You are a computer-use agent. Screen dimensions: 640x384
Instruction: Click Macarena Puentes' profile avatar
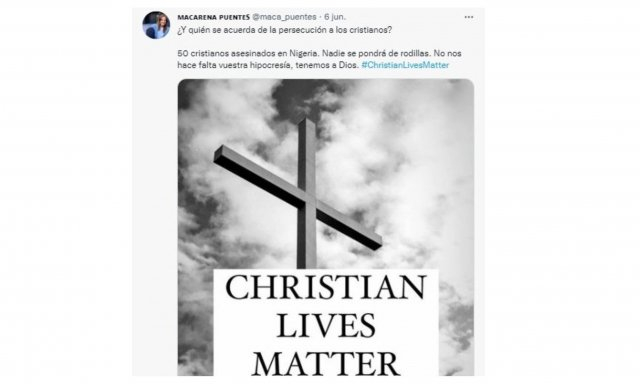coord(156,25)
